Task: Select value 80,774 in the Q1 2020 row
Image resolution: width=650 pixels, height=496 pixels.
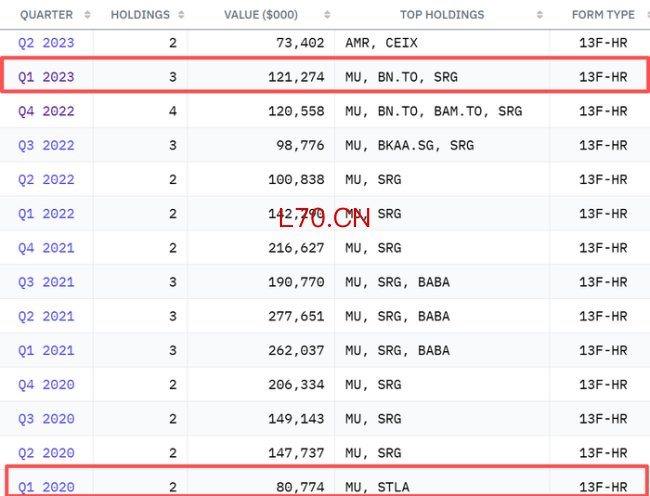Action: tap(300, 487)
